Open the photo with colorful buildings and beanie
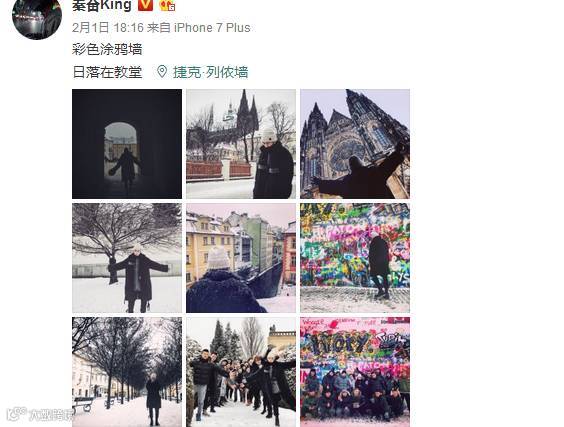Screen dimensions: 564x427 (x=241, y=258)
